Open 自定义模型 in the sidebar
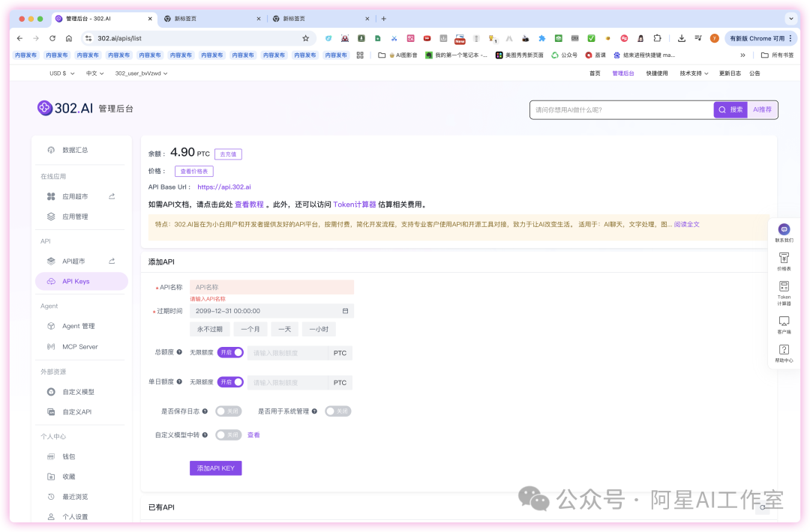Image resolution: width=810 pixels, height=532 pixels. pos(78,392)
